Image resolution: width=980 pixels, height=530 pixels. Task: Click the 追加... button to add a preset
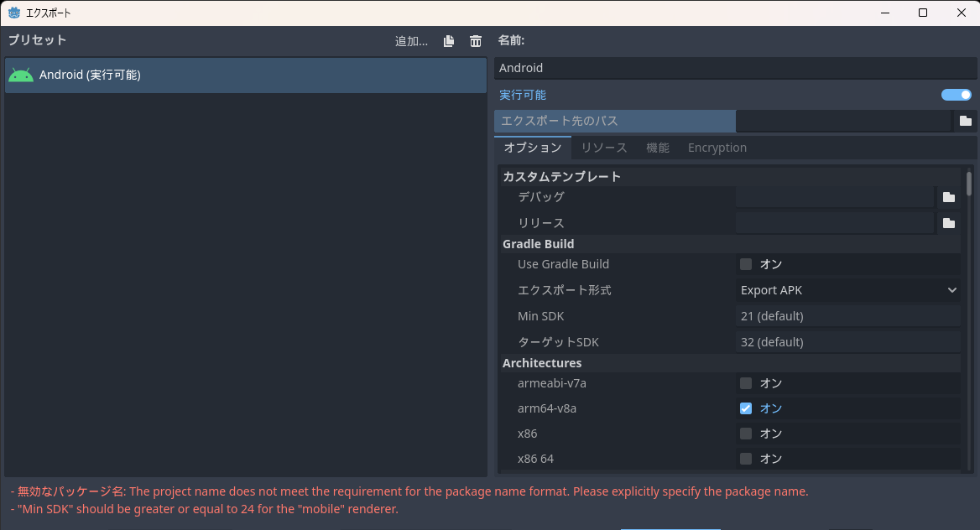tap(411, 41)
